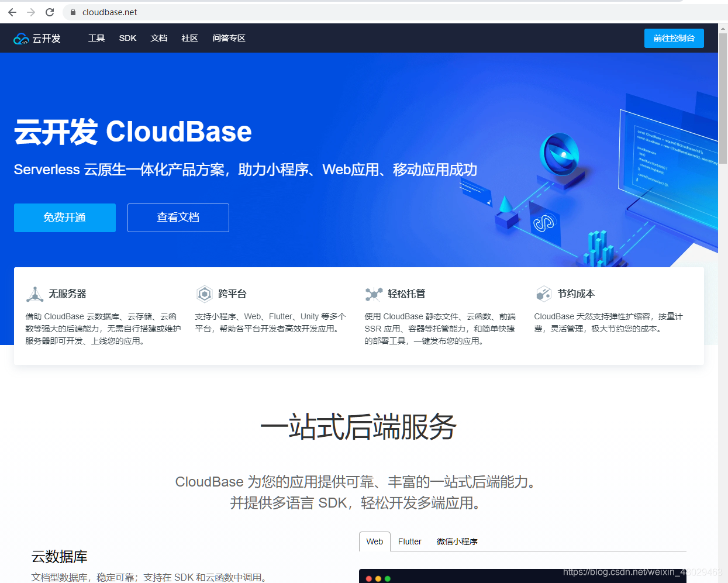Click the 云开发 CloudBase headline

(133, 132)
